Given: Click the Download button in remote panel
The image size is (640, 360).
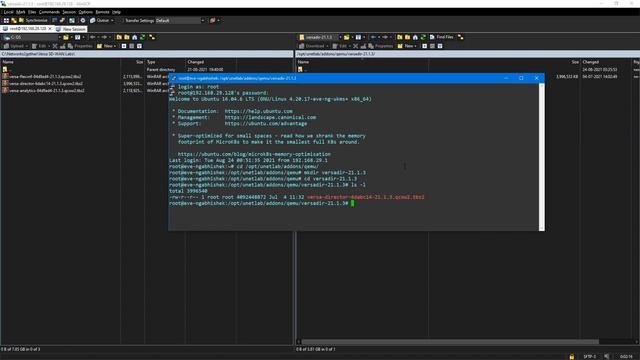Looking at the screenshot, I should (x=312, y=46).
